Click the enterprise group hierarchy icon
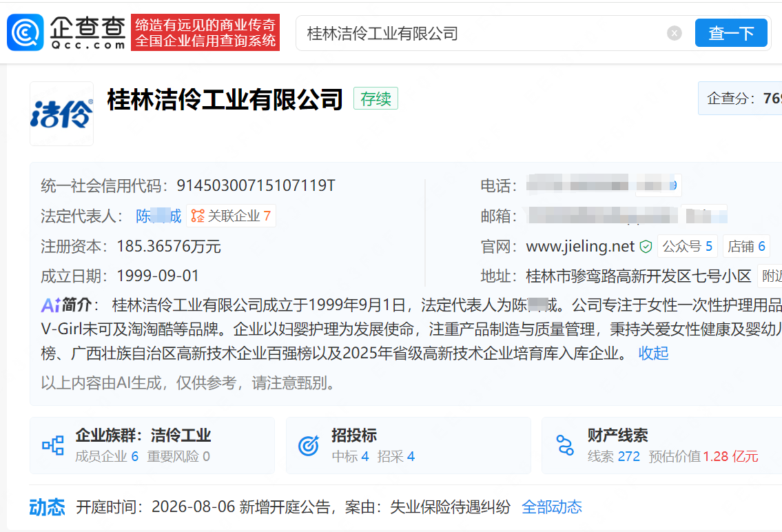This screenshot has height=532, width=782. [53, 445]
